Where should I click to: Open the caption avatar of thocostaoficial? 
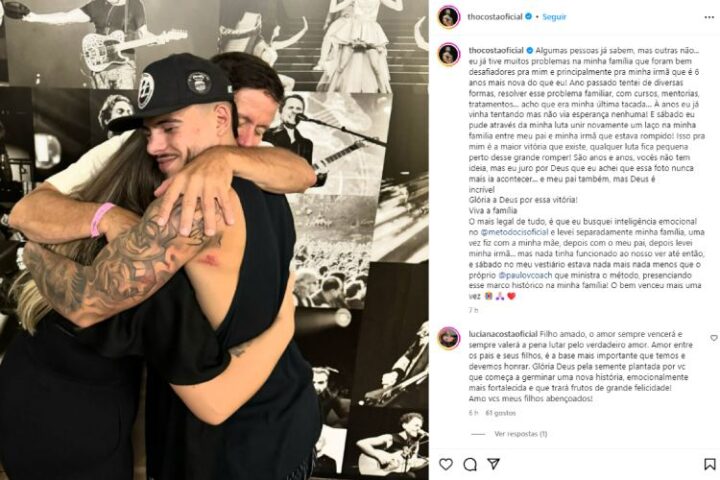pyautogui.click(x=449, y=54)
